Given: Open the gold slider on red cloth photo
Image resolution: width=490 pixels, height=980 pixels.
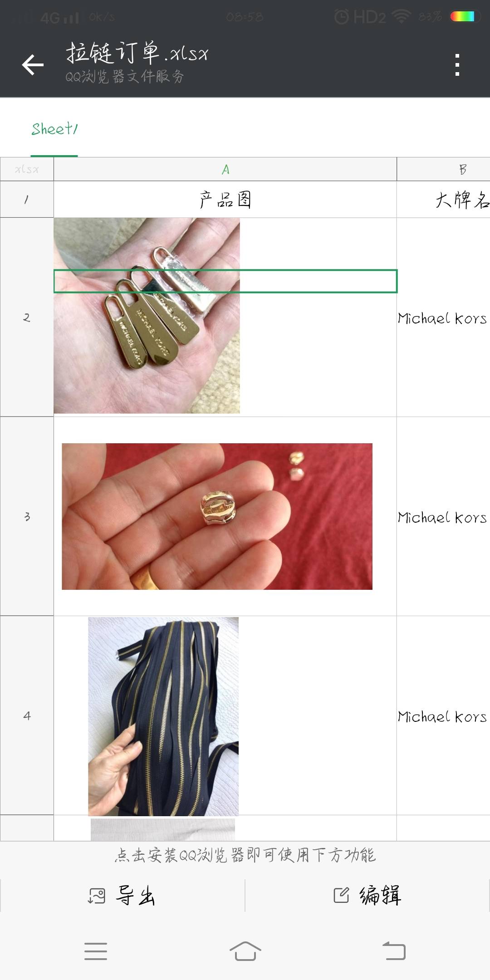Looking at the screenshot, I should point(217,516).
